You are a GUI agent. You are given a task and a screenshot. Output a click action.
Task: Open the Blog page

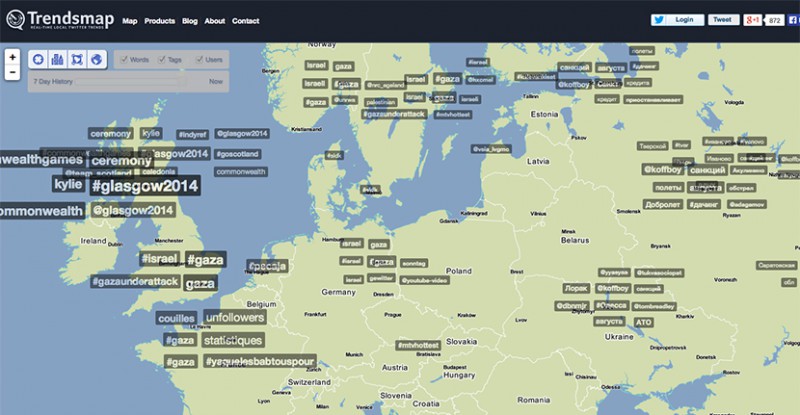click(190, 21)
